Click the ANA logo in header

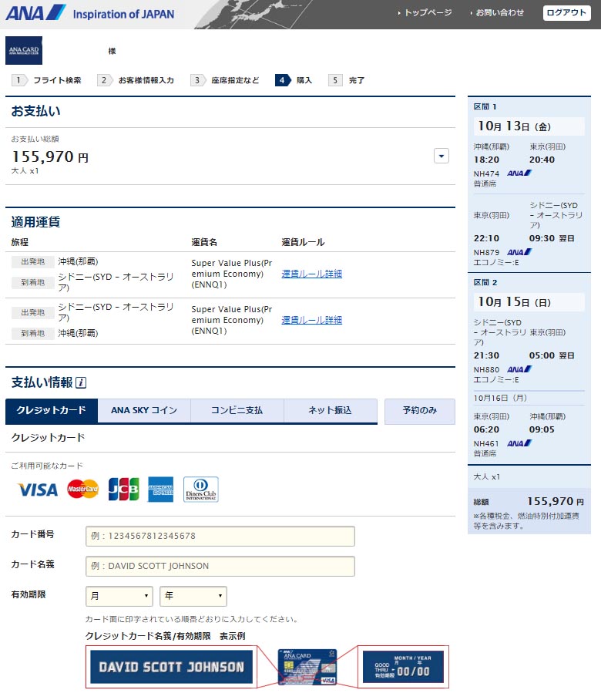(x=35, y=13)
